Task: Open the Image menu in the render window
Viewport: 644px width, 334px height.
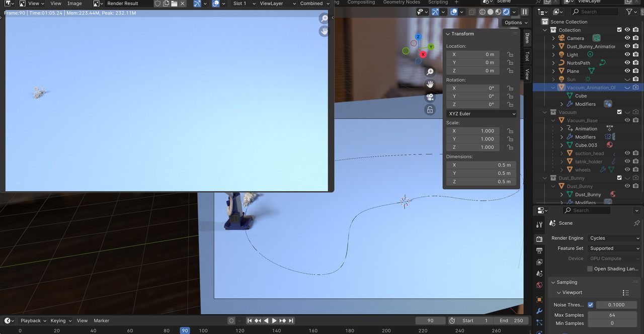Action: (74, 4)
